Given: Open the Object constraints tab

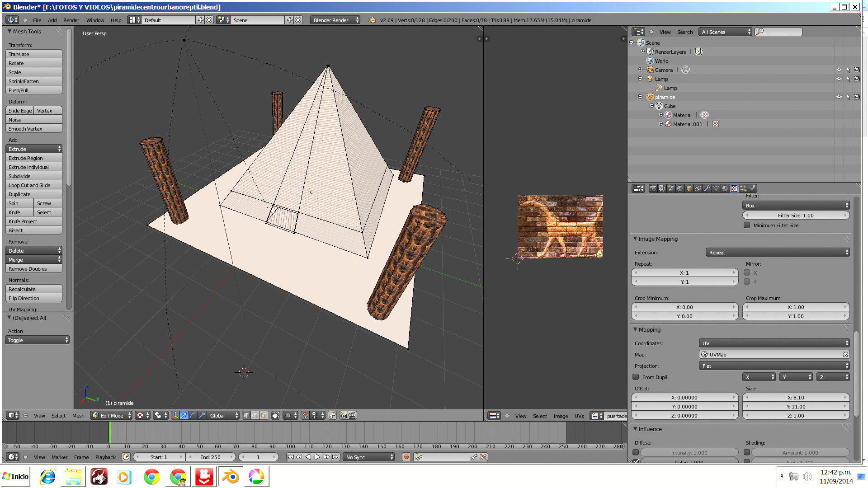Looking at the screenshot, I should pos(698,188).
